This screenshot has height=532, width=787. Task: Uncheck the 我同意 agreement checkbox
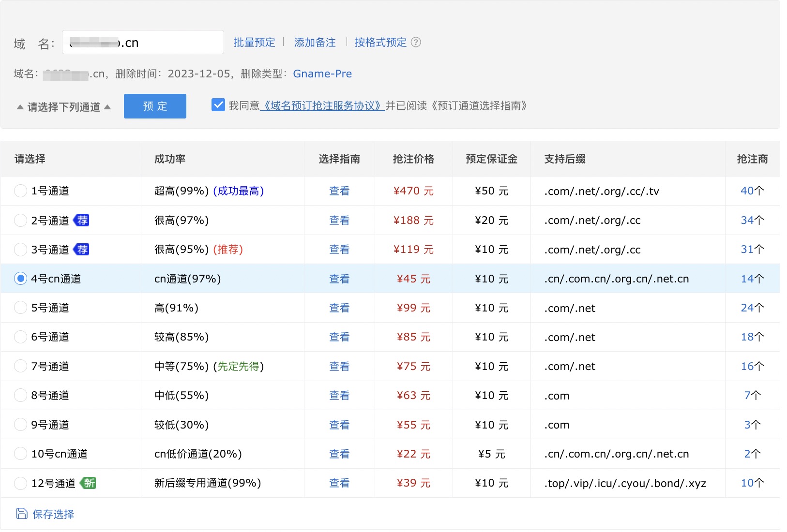point(218,105)
